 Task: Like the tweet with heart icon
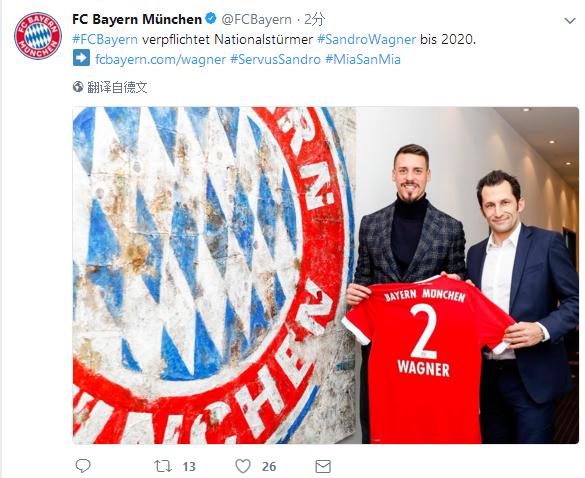point(243,466)
